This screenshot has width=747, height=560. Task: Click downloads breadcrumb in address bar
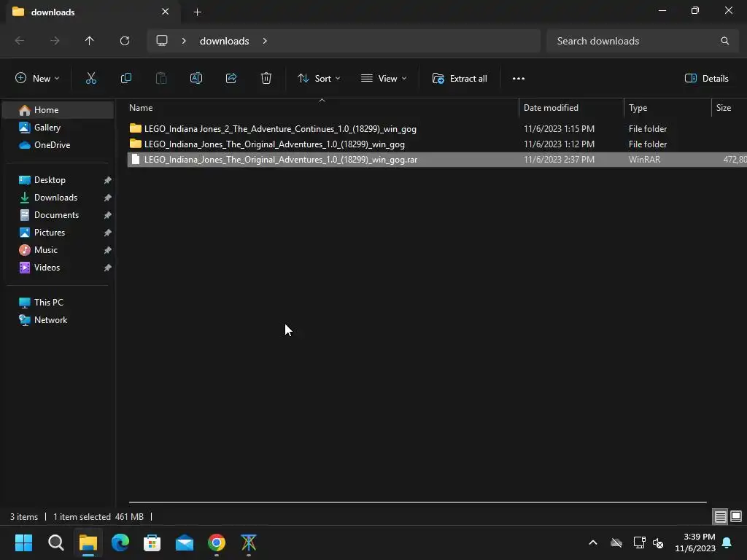coord(225,41)
